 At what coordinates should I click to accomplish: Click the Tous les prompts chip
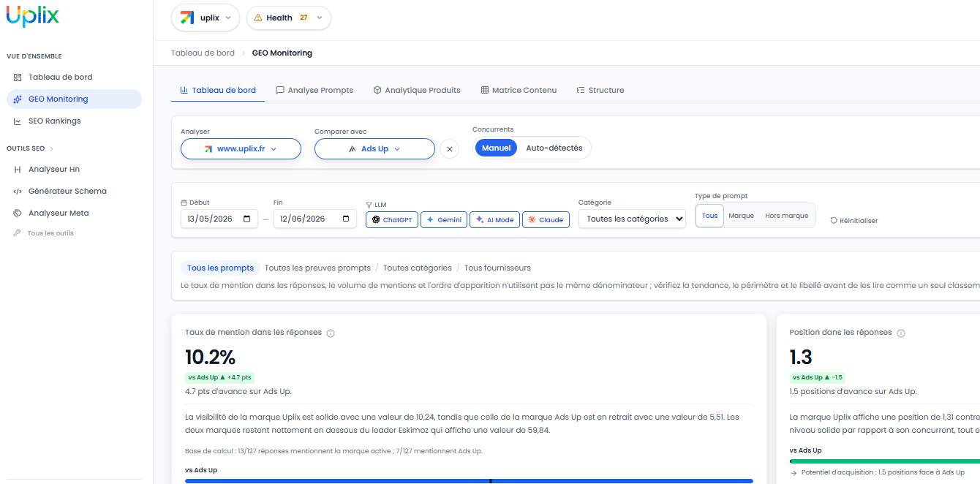(x=220, y=268)
